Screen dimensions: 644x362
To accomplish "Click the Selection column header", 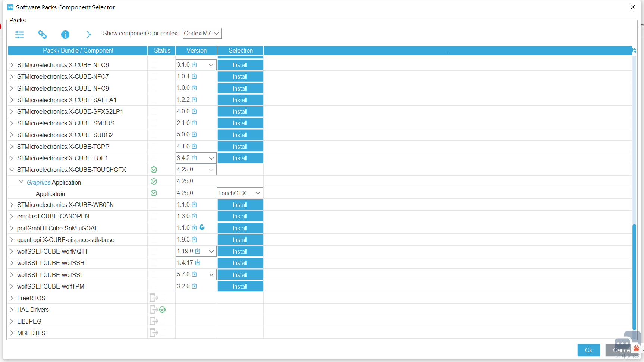I will tap(241, 50).
